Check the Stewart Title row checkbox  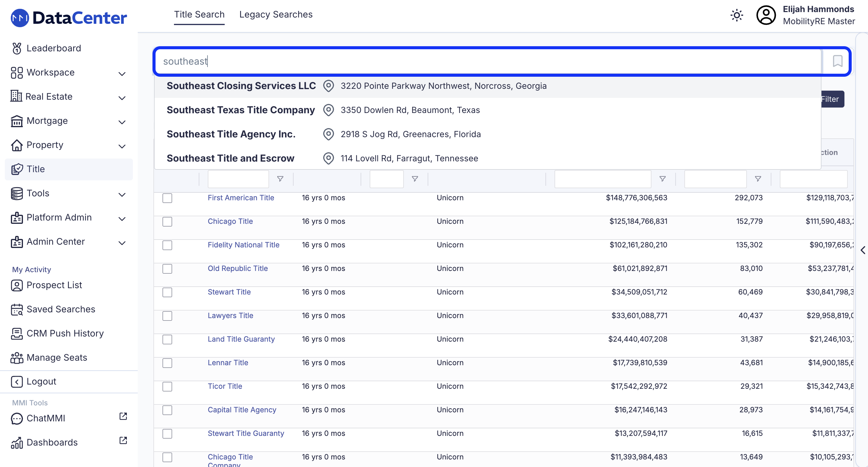167,292
